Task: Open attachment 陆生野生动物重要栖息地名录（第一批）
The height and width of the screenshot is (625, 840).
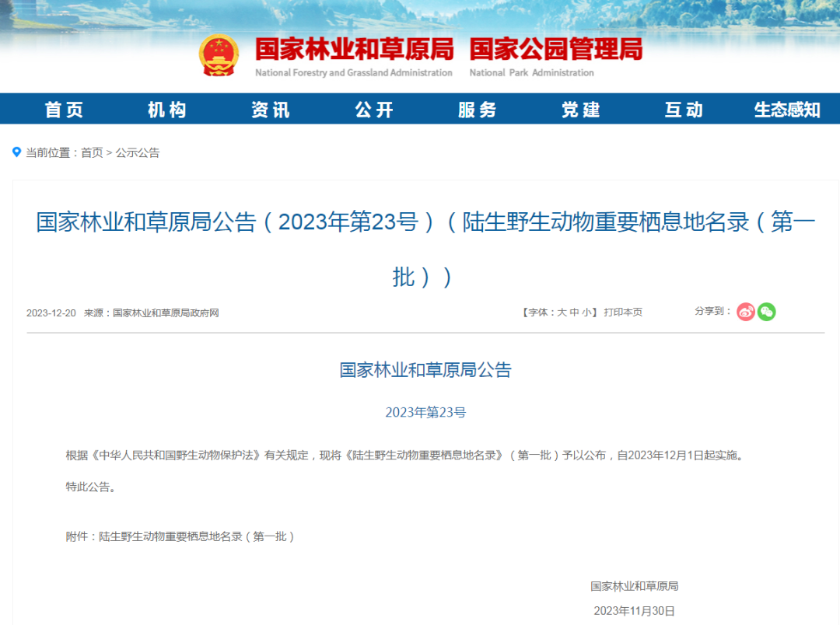Action: tap(196, 536)
